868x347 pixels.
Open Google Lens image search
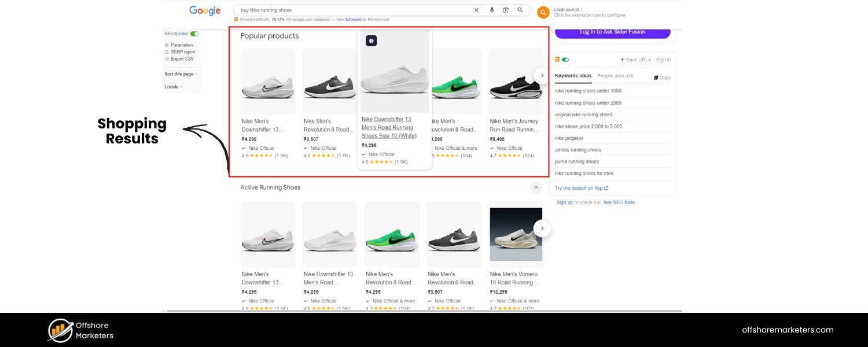(505, 10)
